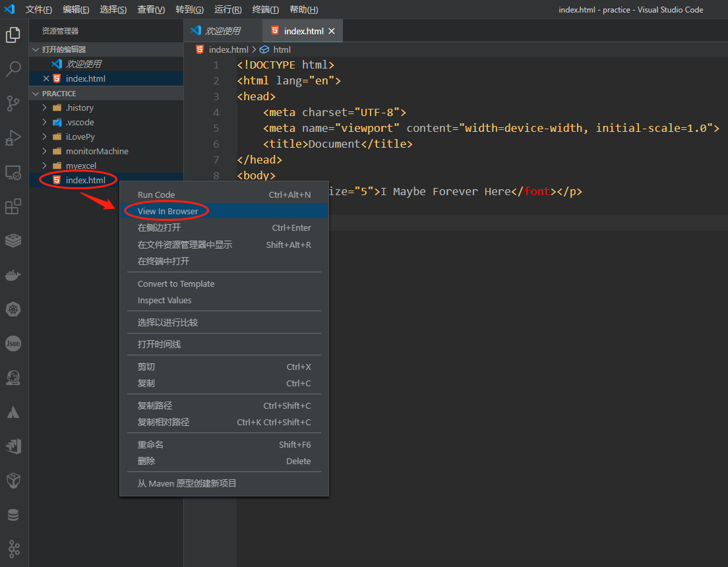Open the 终端(T) menu

click(265, 9)
